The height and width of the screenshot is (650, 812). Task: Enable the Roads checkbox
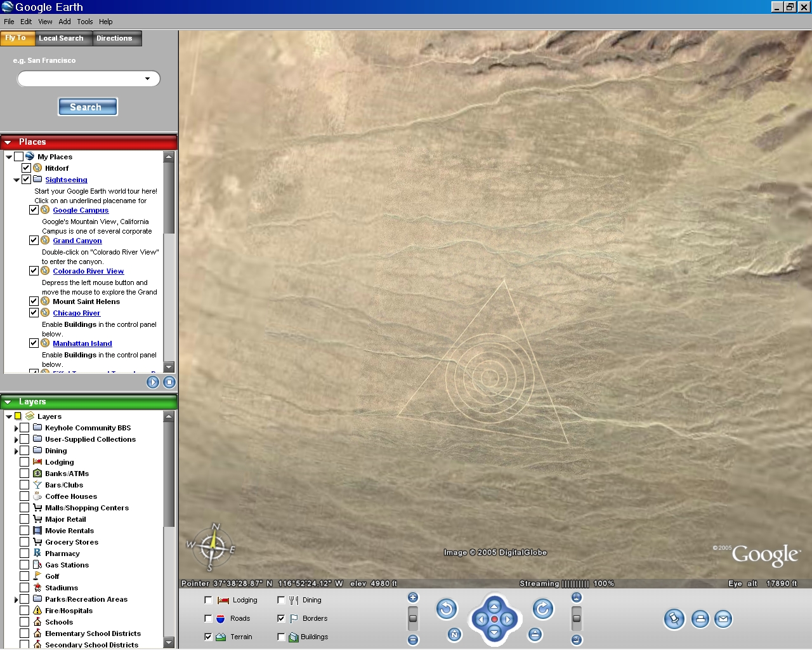[208, 618]
